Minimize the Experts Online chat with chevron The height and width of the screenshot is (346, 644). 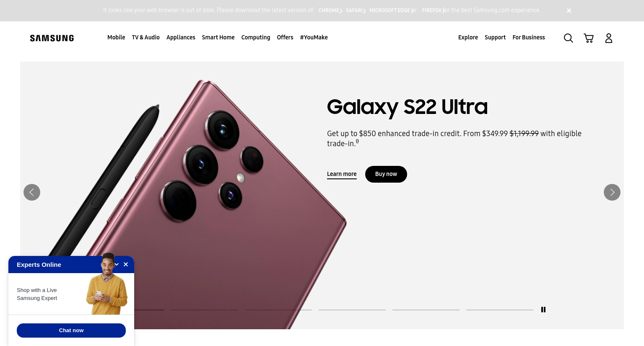117,264
